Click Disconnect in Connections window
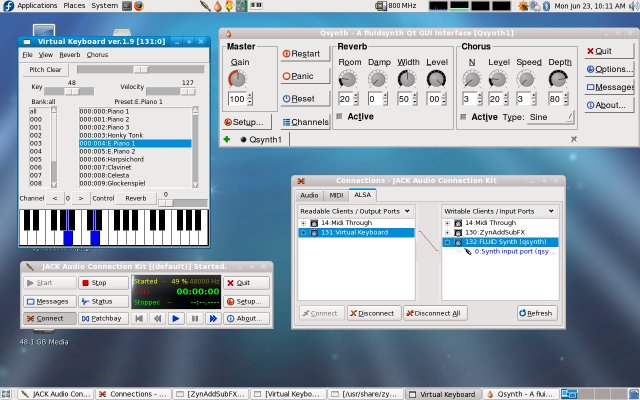 point(373,313)
